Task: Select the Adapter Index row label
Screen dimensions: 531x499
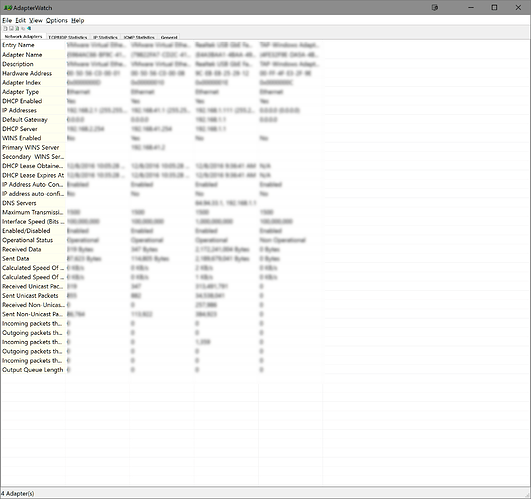Action: click(21, 83)
